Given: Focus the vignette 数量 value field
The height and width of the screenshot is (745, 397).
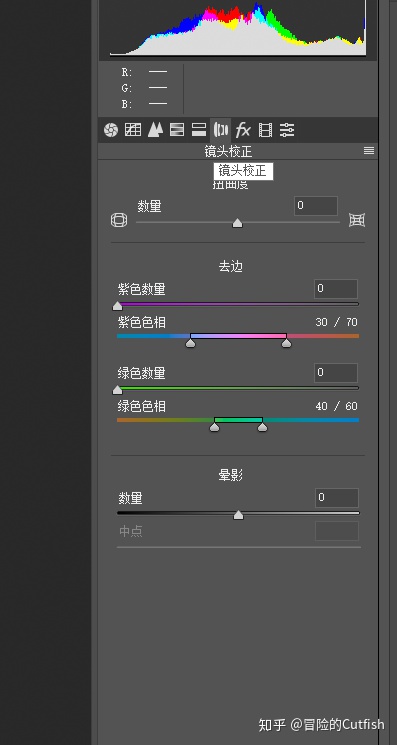Looking at the screenshot, I should point(337,498).
